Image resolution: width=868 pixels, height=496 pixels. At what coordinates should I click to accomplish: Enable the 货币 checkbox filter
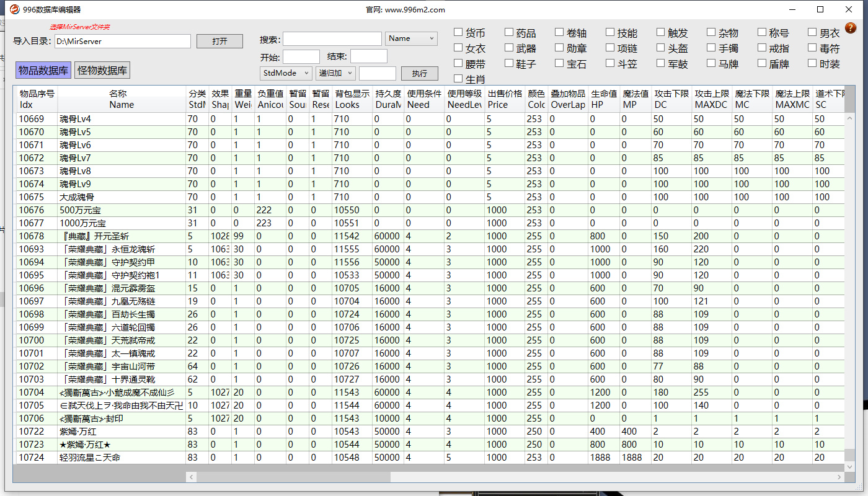(x=458, y=32)
